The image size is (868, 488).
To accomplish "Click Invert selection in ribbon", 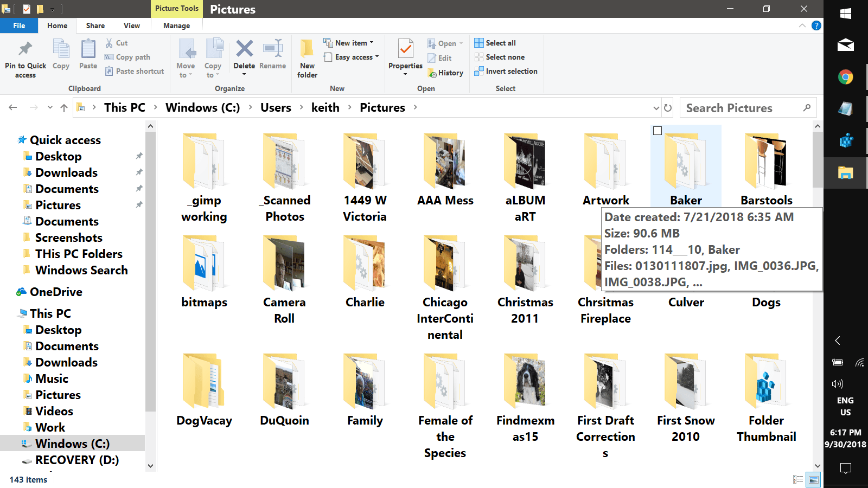I will tap(506, 71).
